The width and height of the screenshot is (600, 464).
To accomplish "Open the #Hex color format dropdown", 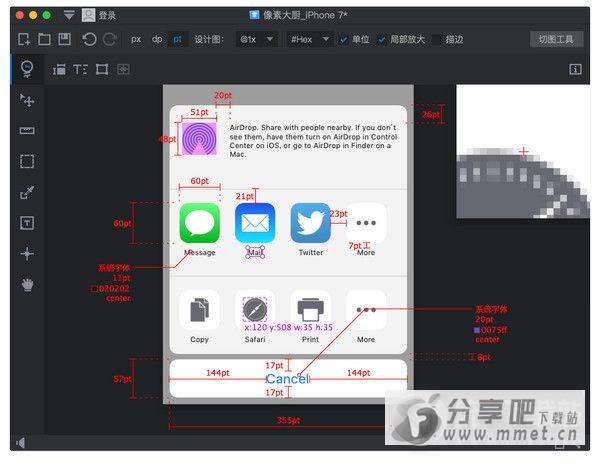I will click(310, 39).
